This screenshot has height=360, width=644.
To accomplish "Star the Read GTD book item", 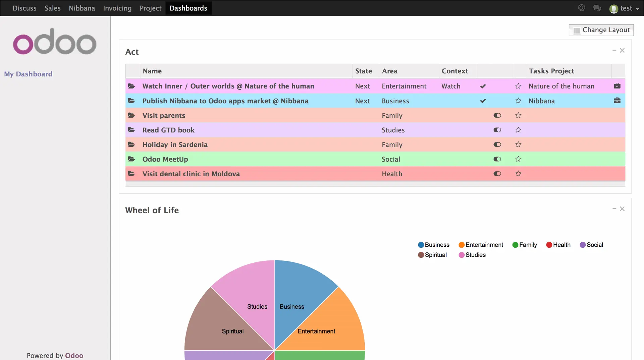I will (518, 130).
